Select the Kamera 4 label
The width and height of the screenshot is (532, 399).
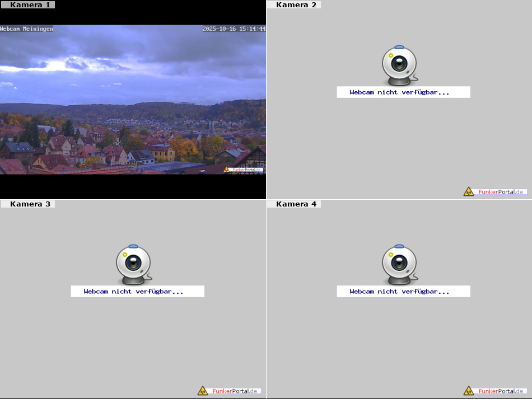[296, 204]
